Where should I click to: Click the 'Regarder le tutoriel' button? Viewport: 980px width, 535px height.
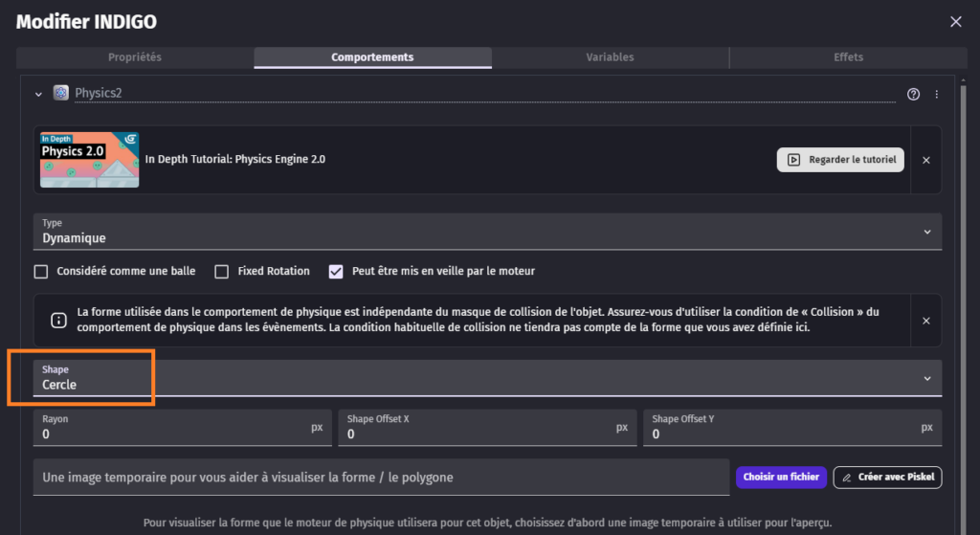click(841, 160)
